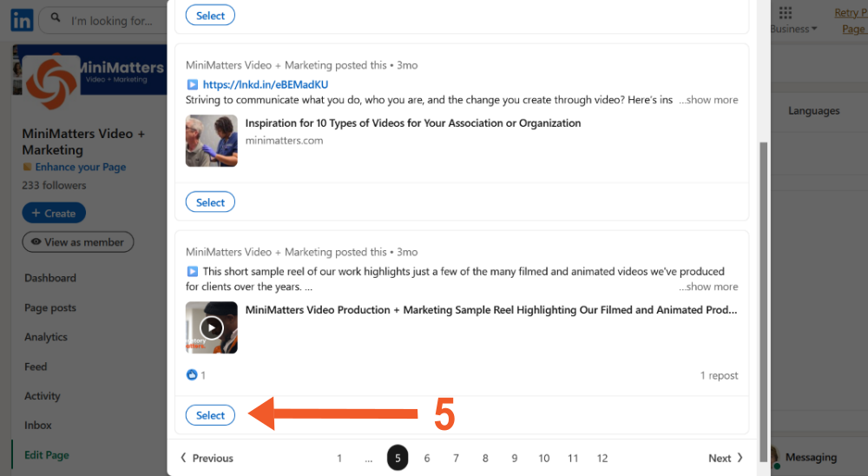Click current page 5 in pagination

(x=398, y=459)
